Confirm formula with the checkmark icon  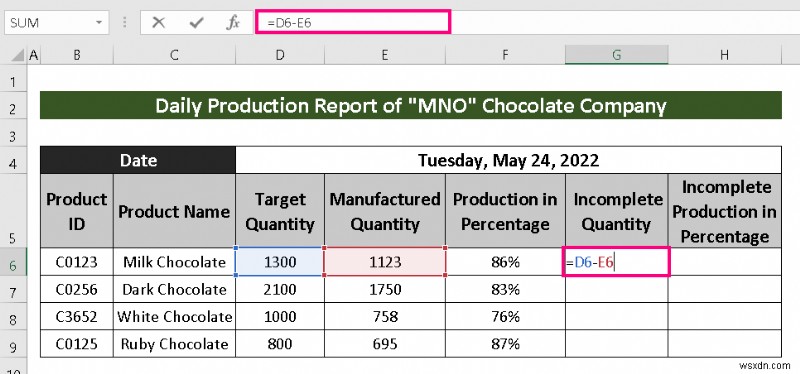click(196, 23)
